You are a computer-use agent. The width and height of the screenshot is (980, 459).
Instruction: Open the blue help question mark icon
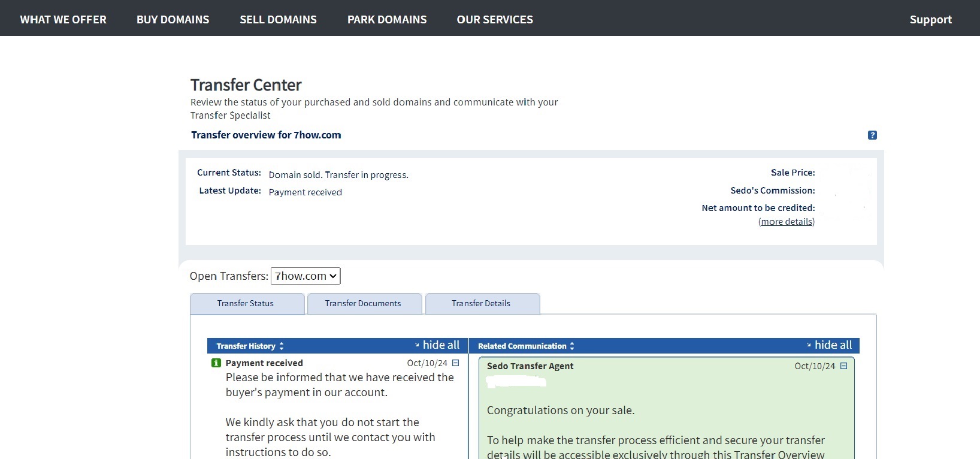pos(872,135)
